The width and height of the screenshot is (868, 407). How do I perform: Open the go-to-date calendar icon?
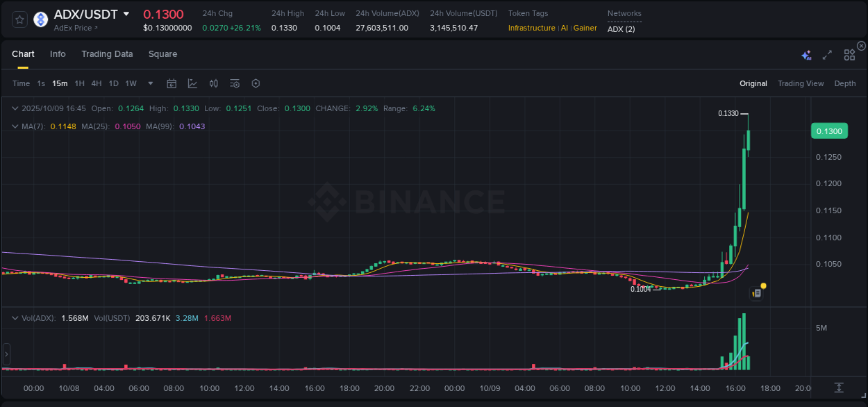(172, 83)
